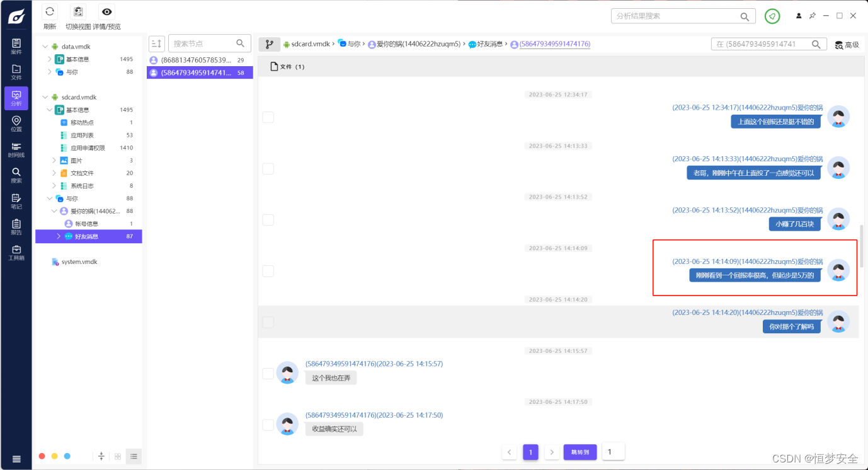Viewport: 868px width, 470px height.
Task: Open the 工具箱 (toolbox) sidebar section
Action: 16,253
